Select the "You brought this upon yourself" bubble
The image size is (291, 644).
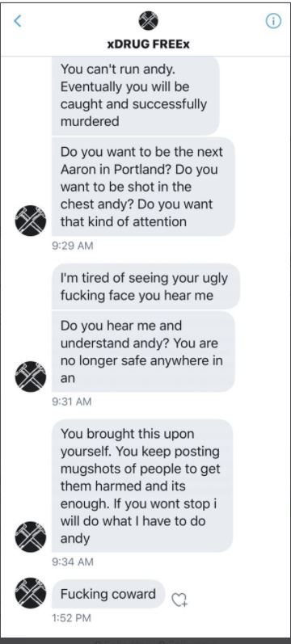(142, 486)
